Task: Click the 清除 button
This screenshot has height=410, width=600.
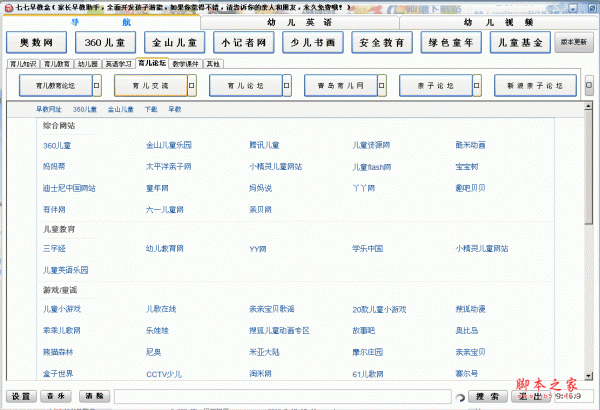Action: [x=95, y=396]
